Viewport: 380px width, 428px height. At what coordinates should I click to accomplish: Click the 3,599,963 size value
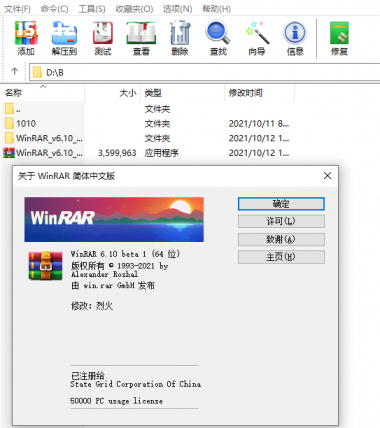(x=117, y=153)
